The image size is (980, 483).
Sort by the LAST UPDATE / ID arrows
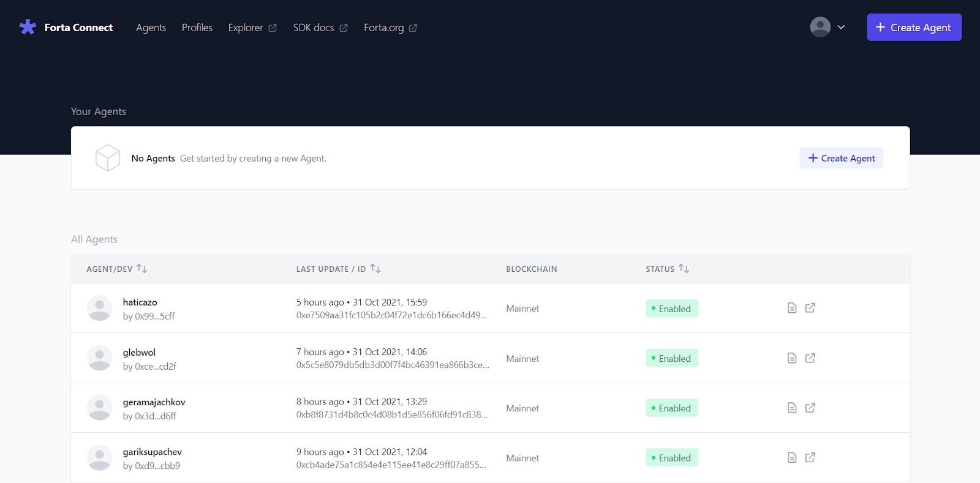point(375,269)
